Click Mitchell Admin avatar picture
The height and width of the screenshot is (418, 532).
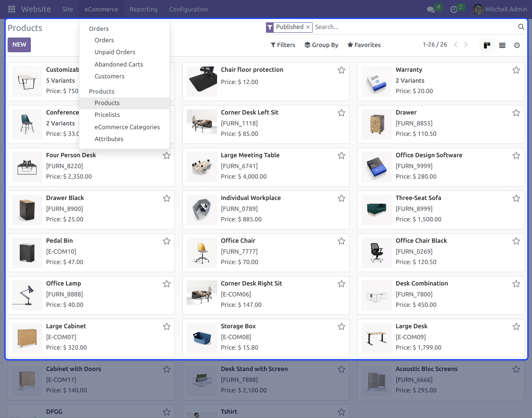tap(478, 9)
